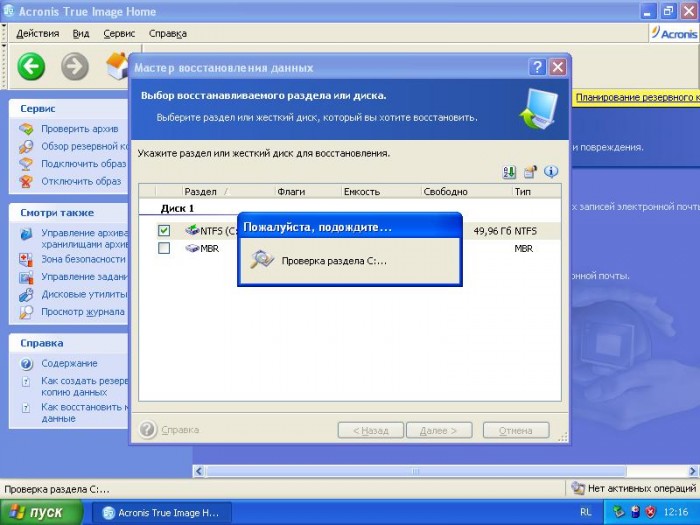Screen dimensions: 700x525
Task: Click the Далее > button
Action: (x=439, y=430)
